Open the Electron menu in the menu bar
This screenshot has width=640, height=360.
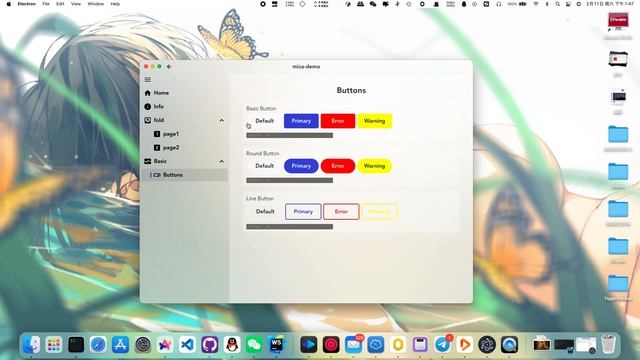[27, 4]
